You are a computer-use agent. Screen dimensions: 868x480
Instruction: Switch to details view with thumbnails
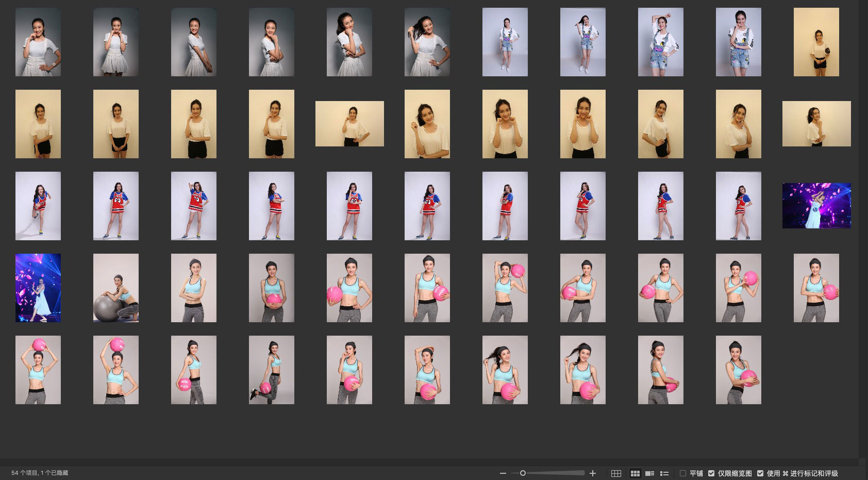point(649,473)
